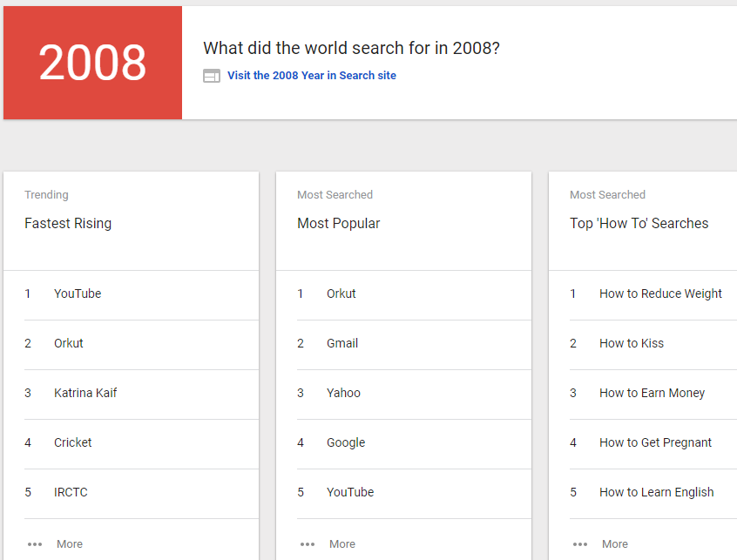Open the How to Learn English entry
Viewport: 737px width, 560px height.
(656, 492)
